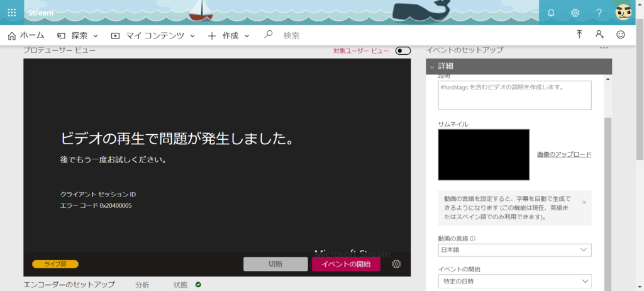
Task: Open the player settings gear icon
Action: pos(396,265)
